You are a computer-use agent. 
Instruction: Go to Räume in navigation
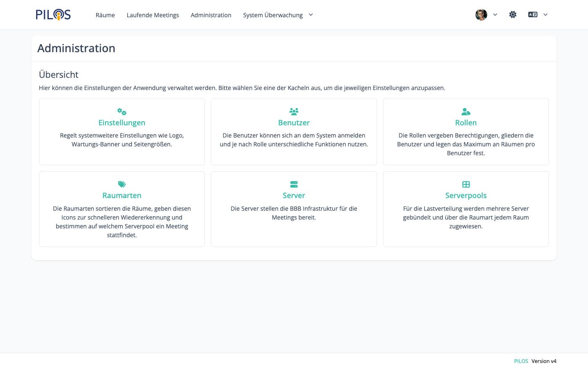tap(105, 15)
